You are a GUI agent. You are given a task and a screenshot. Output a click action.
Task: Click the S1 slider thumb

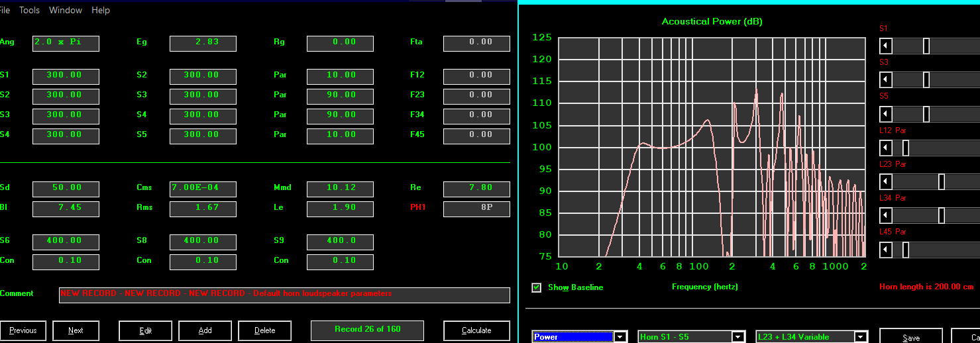coord(926,46)
